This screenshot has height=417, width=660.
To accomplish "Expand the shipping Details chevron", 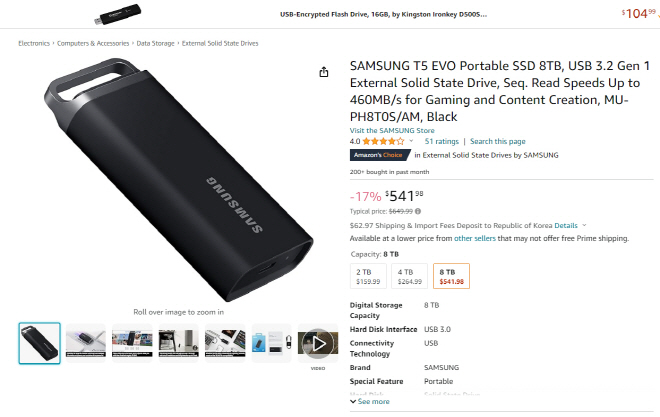I will [x=584, y=226].
